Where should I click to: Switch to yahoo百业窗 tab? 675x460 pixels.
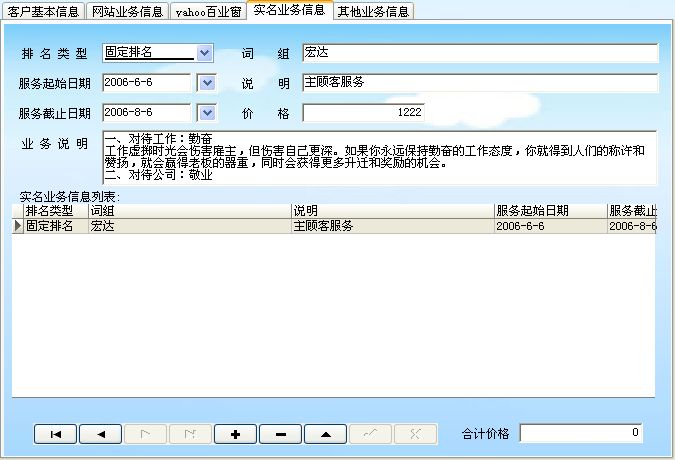tap(208, 12)
